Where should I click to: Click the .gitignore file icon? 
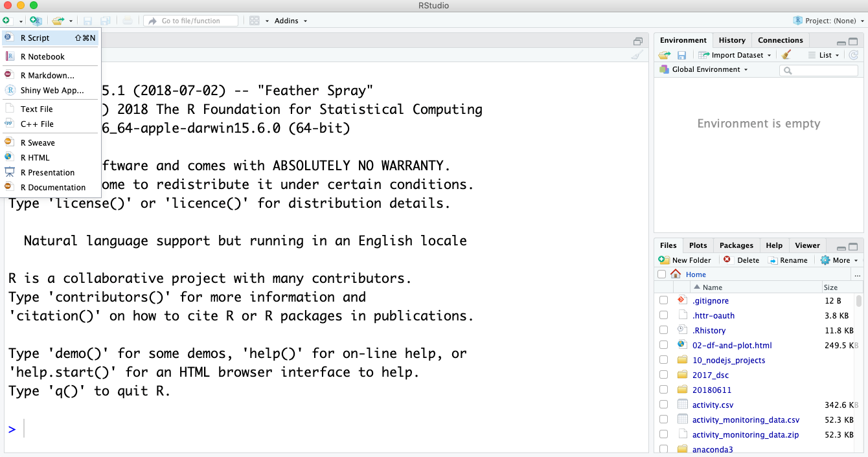[682, 300]
